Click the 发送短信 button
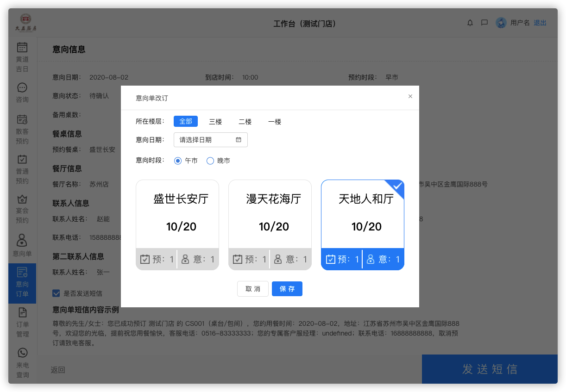 (490, 369)
